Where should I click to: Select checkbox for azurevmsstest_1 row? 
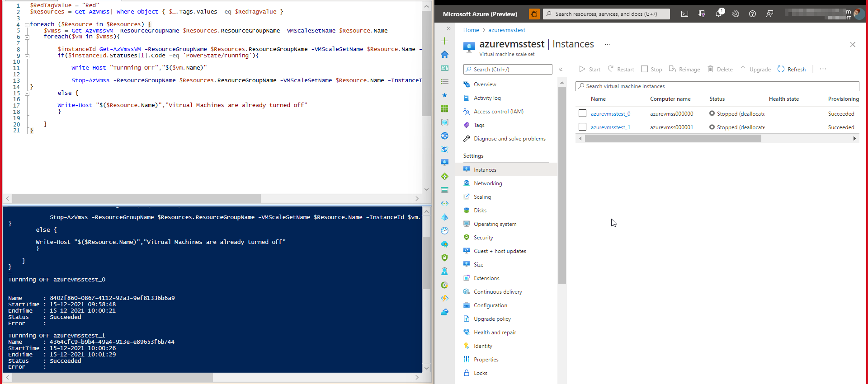pos(582,127)
